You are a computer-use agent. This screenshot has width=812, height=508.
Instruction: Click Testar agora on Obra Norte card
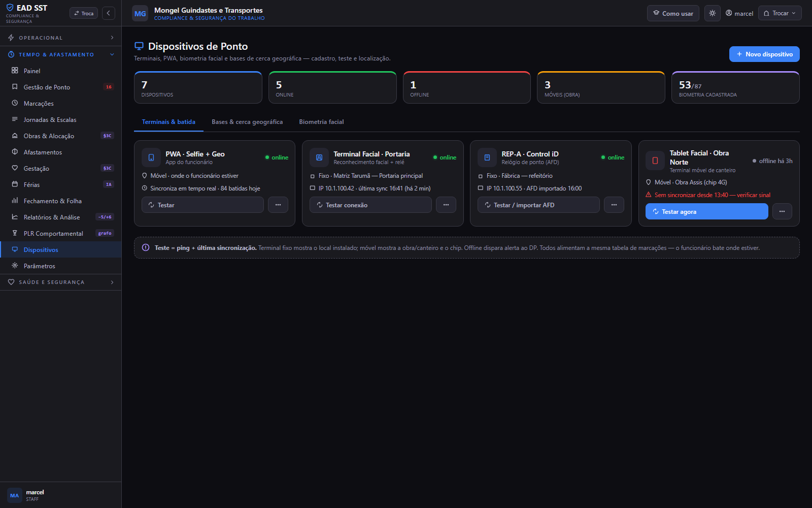coord(706,211)
